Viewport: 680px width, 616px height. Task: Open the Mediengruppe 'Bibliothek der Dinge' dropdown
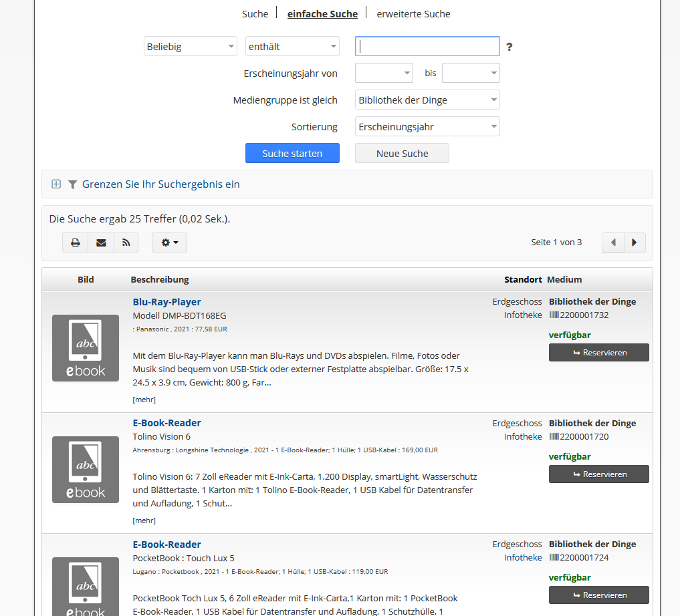pyautogui.click(x=427, y=100)
